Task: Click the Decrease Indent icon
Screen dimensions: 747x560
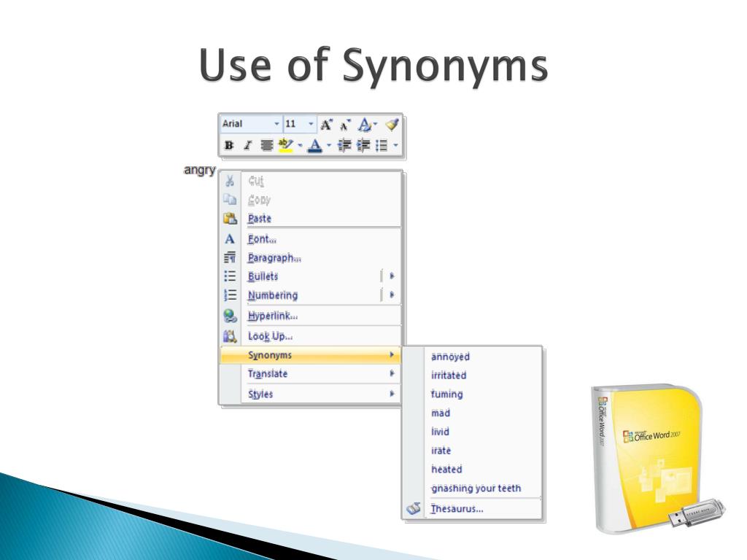Action: click(x=344, y=145)
